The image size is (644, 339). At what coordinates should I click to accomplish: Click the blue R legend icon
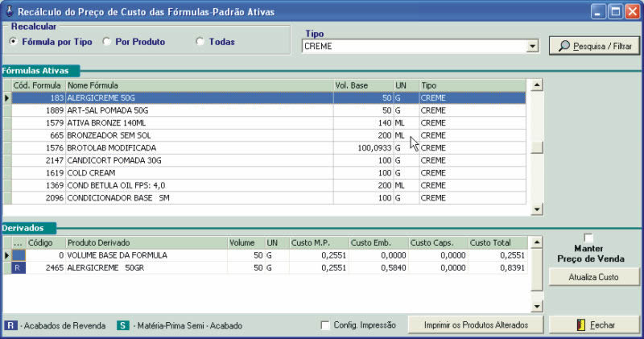tap(10, 325)
